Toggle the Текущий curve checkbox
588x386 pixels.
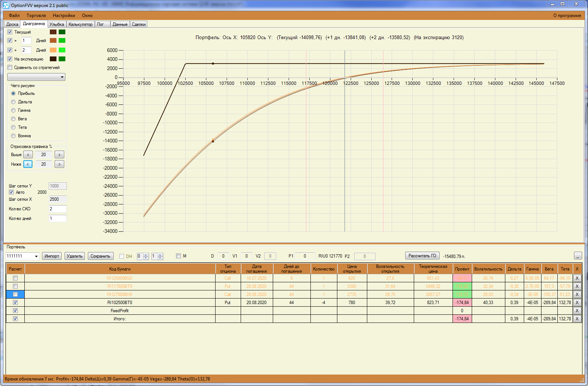pyautogui.click(x=10, y=32)
